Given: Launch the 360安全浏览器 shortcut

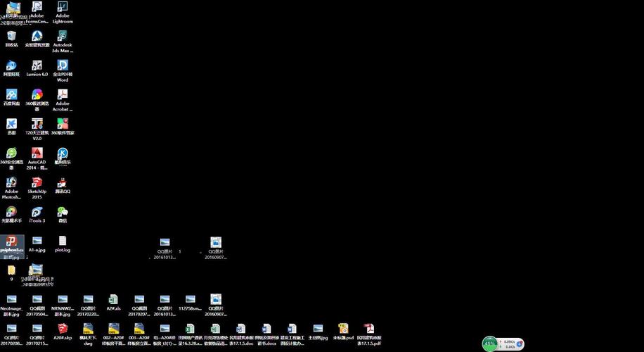Looking at the screenshot, I should coord(11,158).
